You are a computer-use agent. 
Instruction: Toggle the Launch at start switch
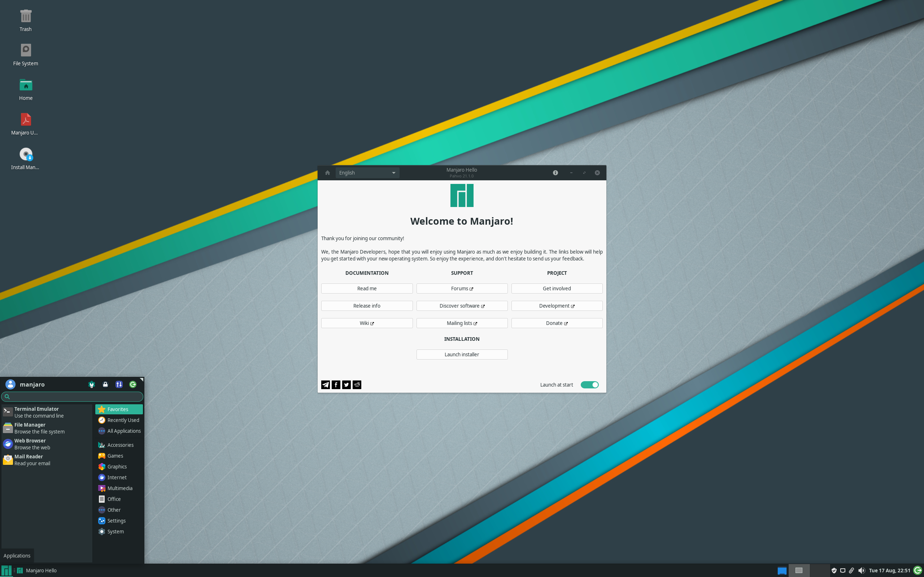(x=589, y=385)
